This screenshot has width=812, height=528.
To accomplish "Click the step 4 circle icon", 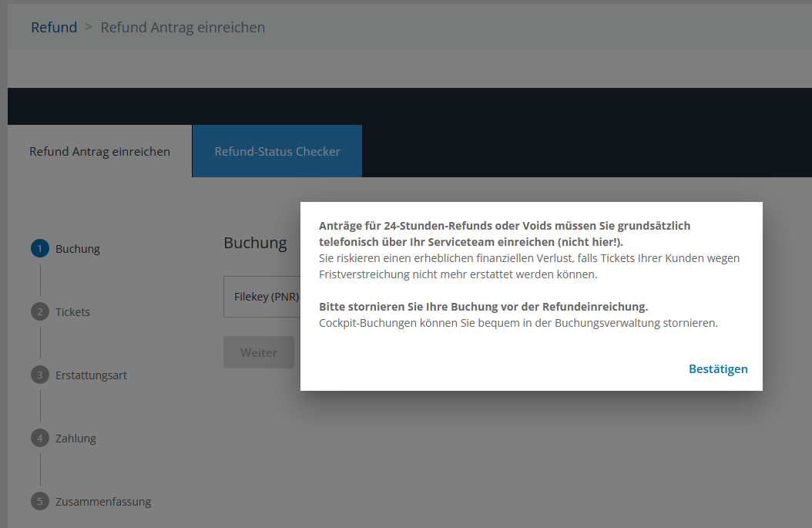I will (39, 438).
